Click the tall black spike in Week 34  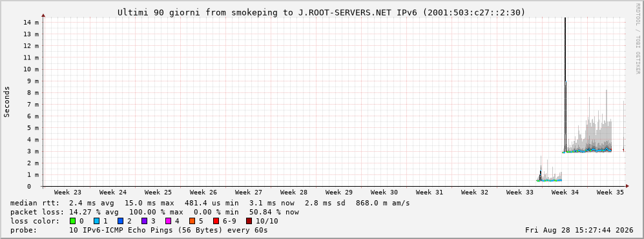coord(565,82)
